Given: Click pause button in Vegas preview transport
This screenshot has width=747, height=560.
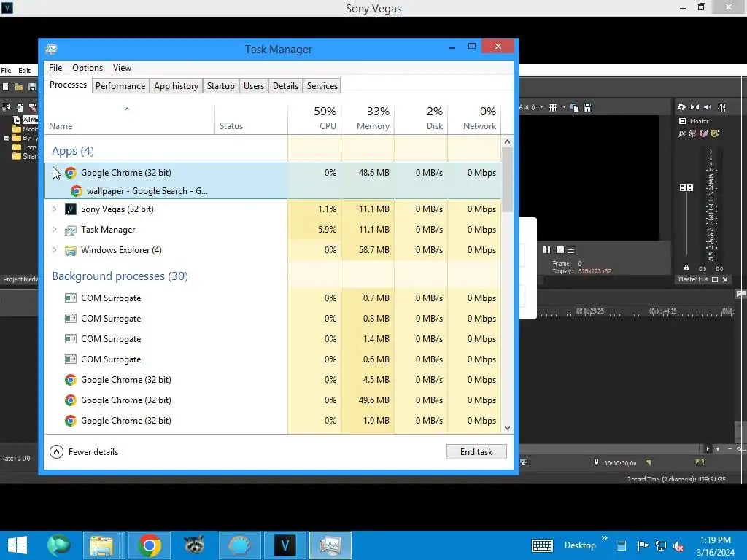Looking at the screenshot, I should coord(547,250).
